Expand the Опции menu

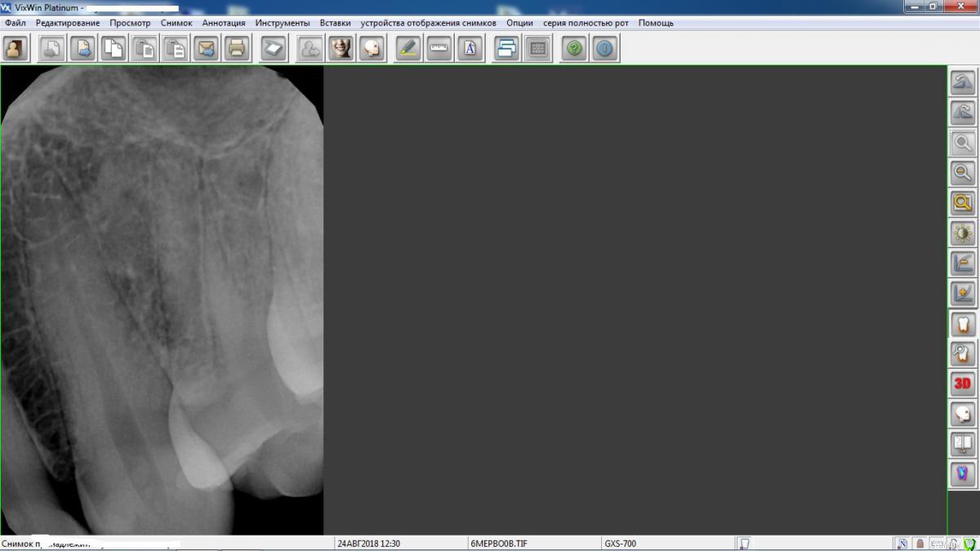click(519, 23)
